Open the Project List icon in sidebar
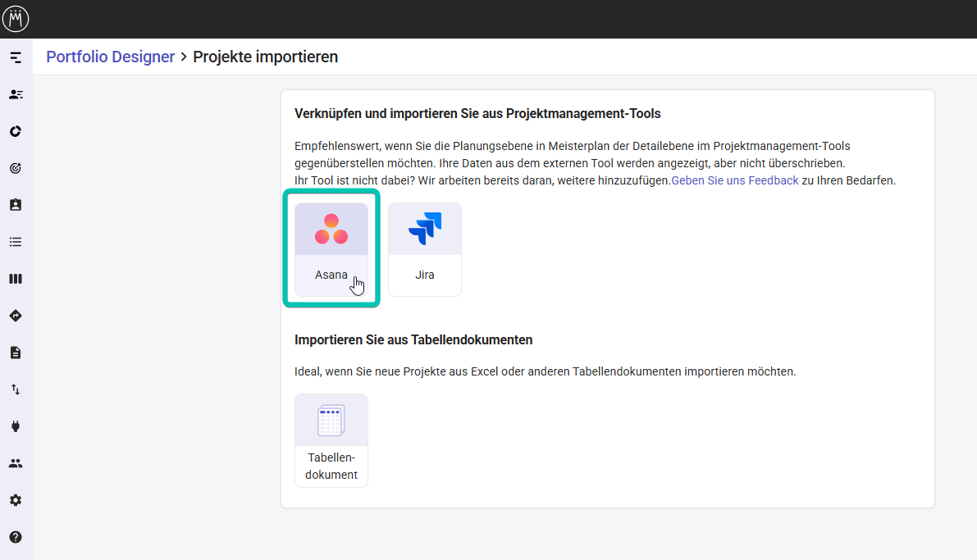 tap(15, 241)
